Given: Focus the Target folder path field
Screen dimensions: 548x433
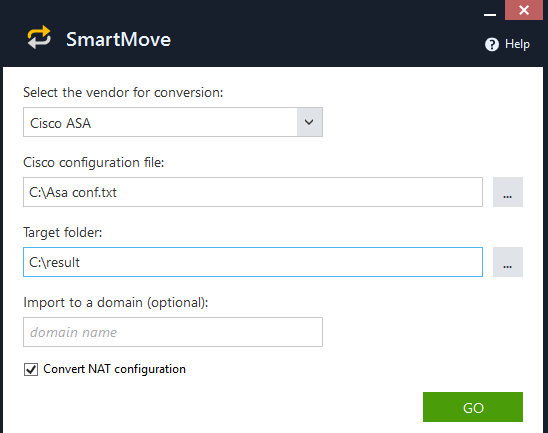Looking at the screenshot, I should click(253, 262).
